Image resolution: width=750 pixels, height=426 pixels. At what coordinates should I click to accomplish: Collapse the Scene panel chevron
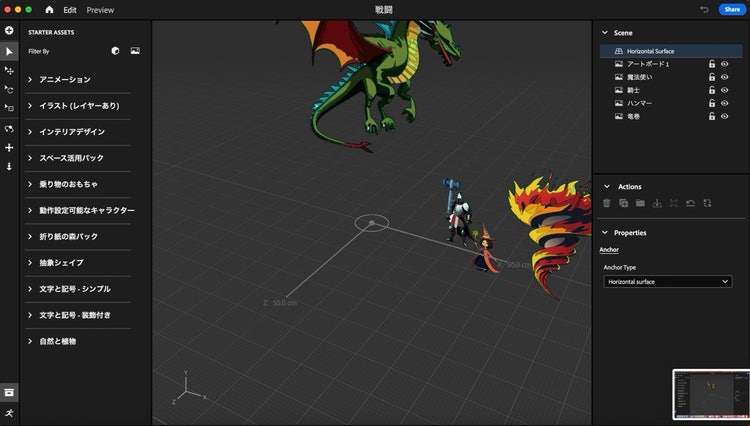605,33
